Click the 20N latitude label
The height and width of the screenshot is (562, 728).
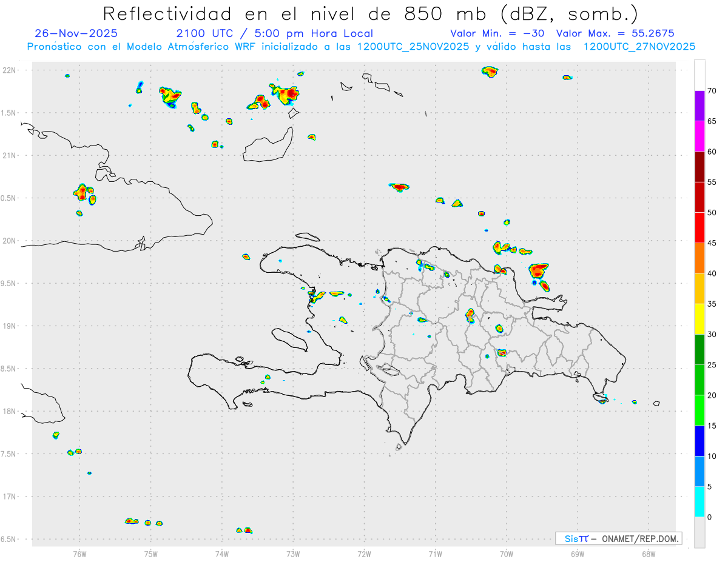tap(9, 241)
